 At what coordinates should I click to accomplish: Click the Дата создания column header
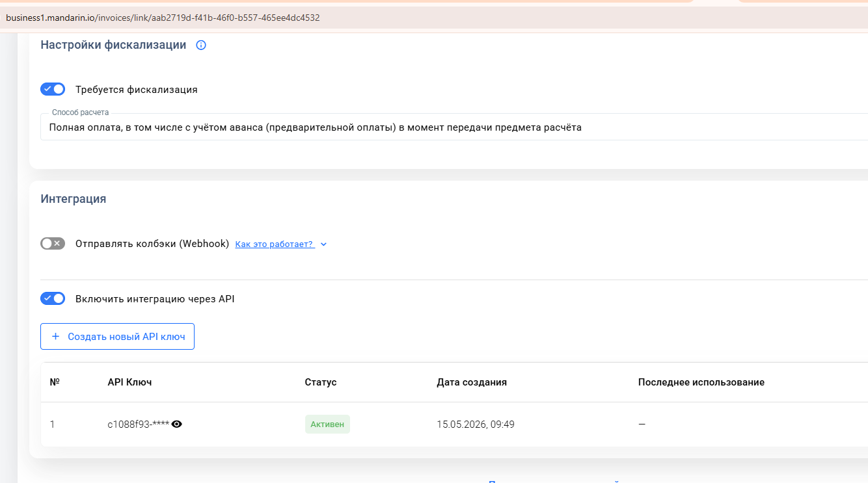coord(472,382)
